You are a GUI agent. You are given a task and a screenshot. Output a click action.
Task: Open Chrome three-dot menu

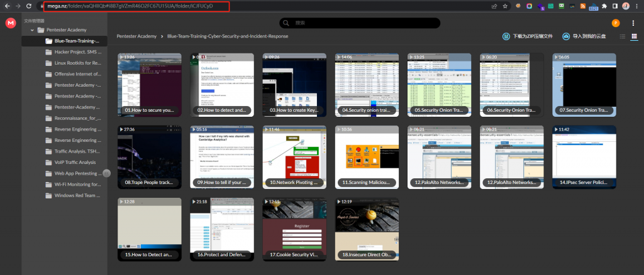[636, 6]
